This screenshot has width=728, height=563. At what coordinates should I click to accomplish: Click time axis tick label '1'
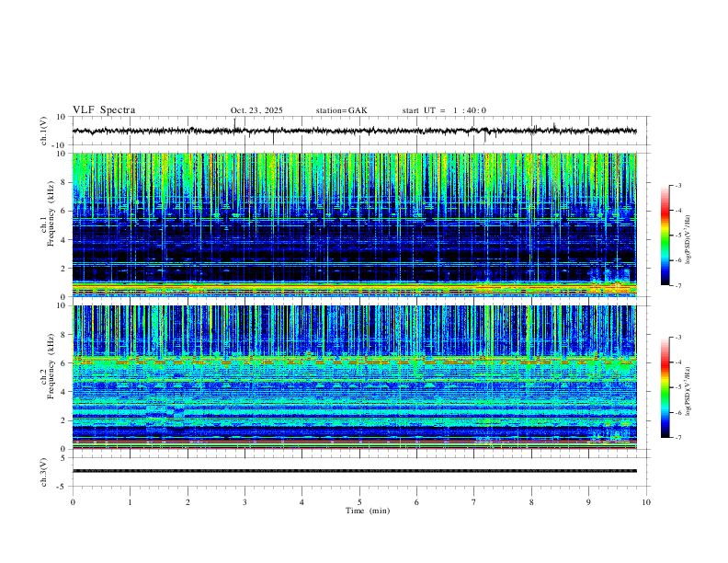pos(130,502)
